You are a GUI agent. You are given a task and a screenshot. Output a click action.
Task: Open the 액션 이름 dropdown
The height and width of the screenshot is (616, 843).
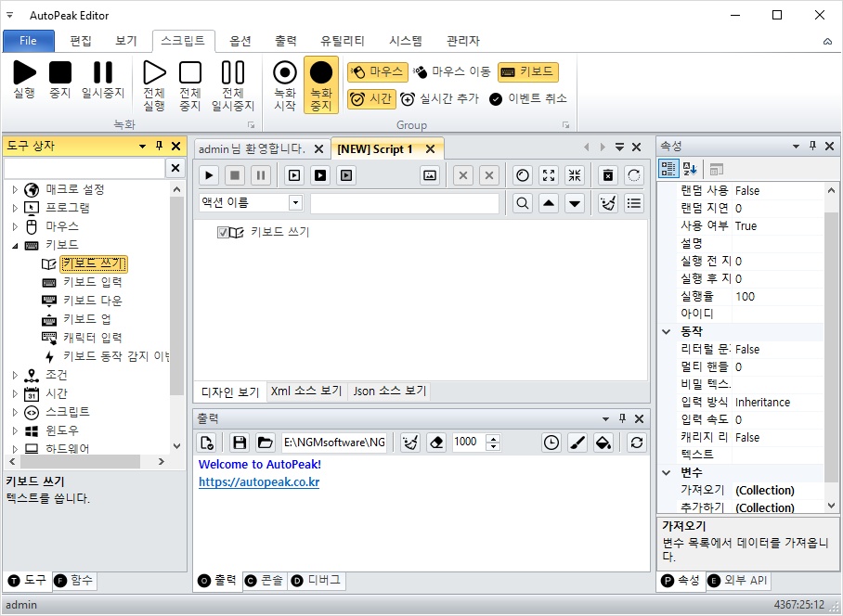point(295,203)
